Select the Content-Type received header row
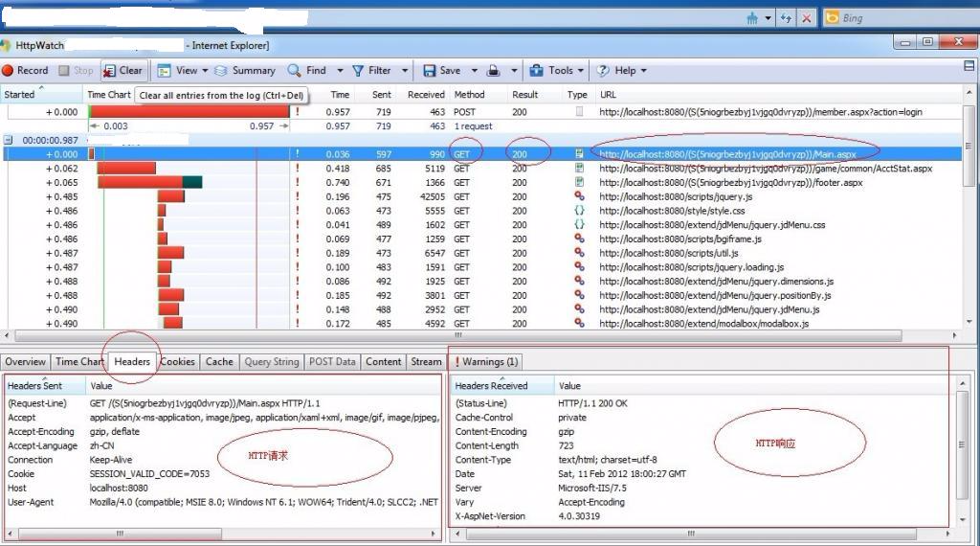This screenshot has width=980, height=546. tap(703, 460)
